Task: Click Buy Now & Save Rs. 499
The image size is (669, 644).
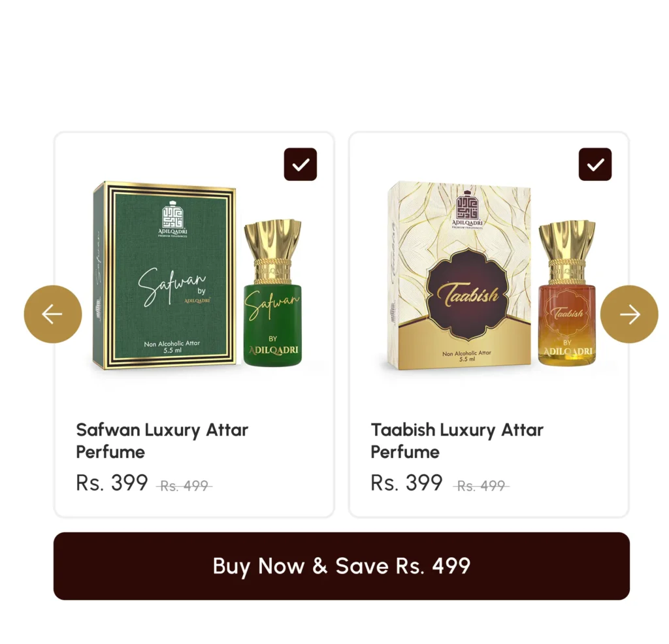Action: pyautogui.click(x=341, y=566)
